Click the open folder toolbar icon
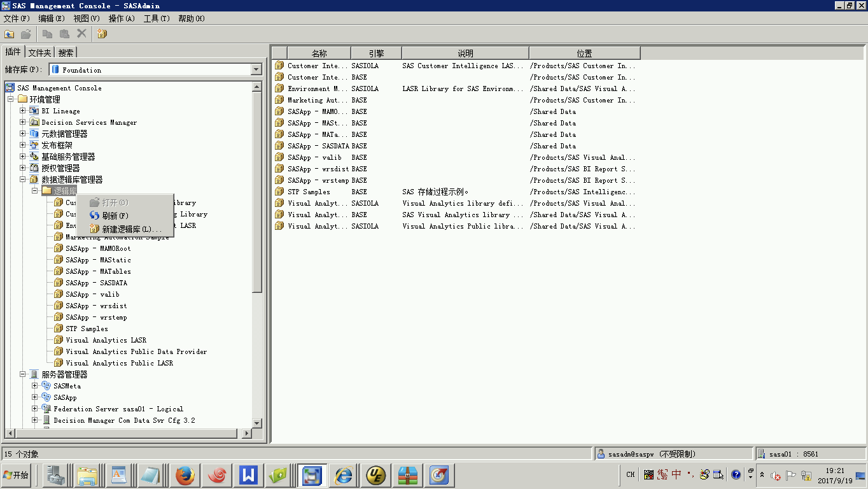Screen dimensions: 868x489 (26, 34)
